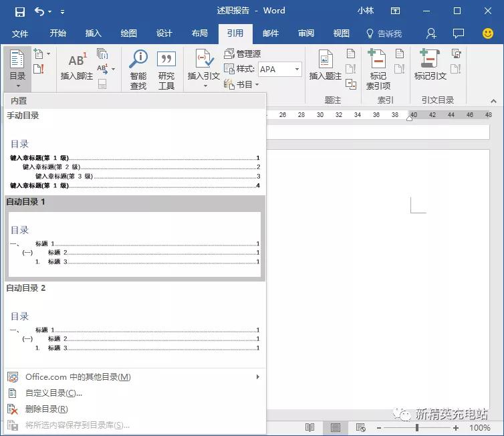
Task: Click the zoom in plus button
Action: click(456, 428)
